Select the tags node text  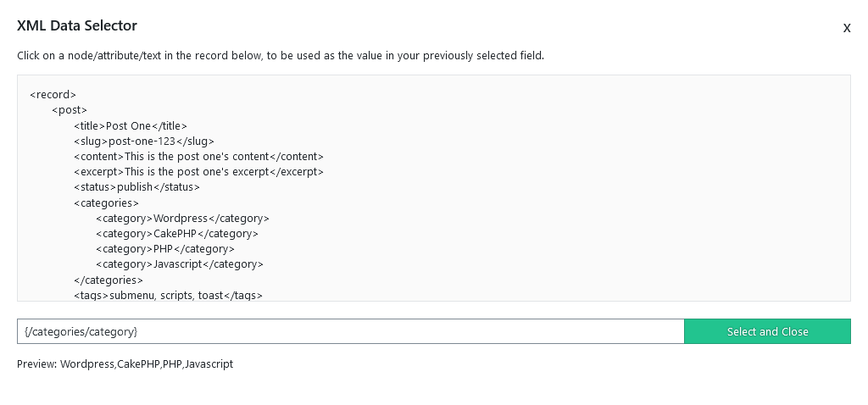167,296
